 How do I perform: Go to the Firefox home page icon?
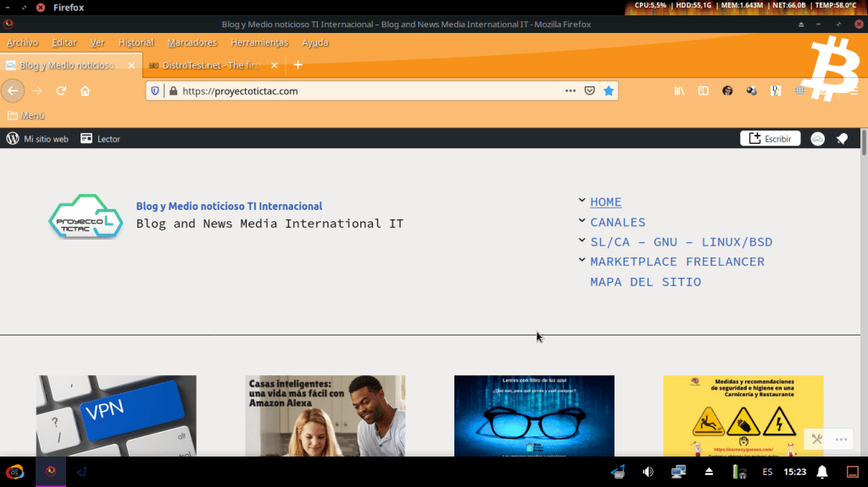[85, 91]
